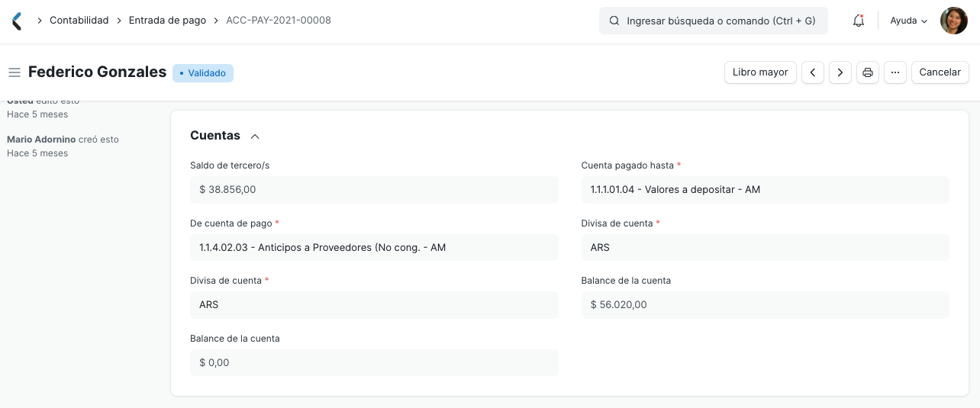
Task: Click the Cuentas section heading
Action: pyautogui.click(x=215, y=135)
